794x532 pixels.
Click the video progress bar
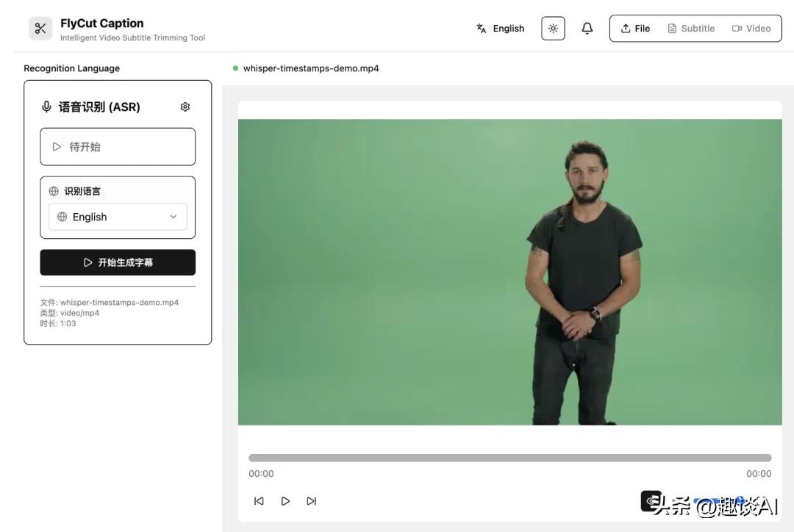pyautogui.click(x=510, y=458)
